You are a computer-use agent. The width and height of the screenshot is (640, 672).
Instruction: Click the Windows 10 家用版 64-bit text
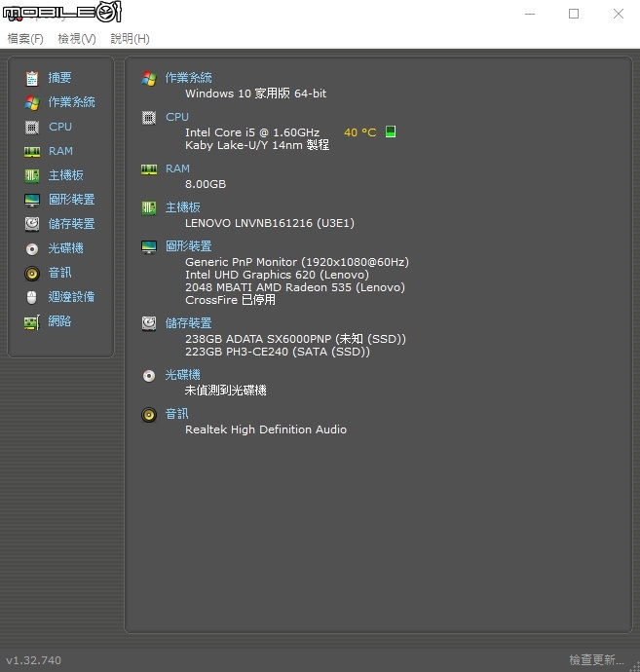point(255,93)
